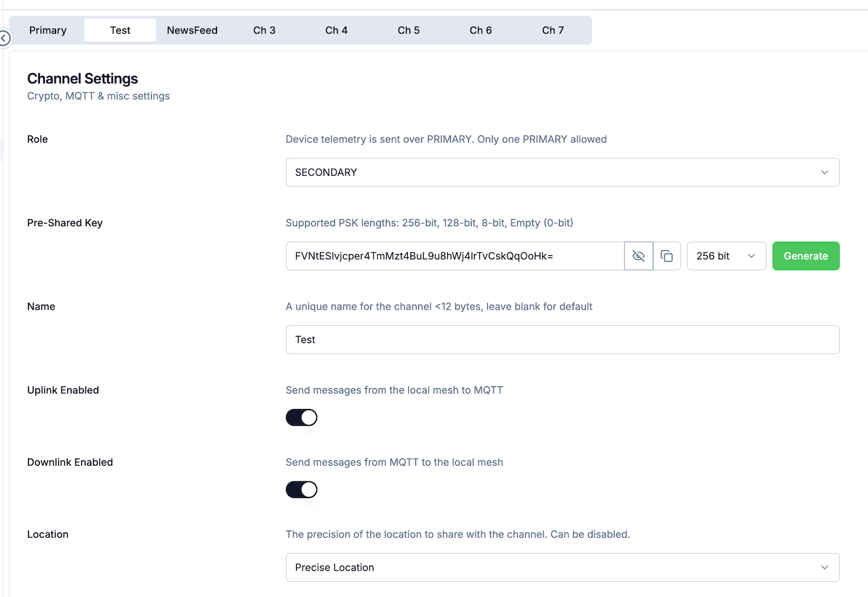Switch to the NewsFeed channel tab

point(192,30)
